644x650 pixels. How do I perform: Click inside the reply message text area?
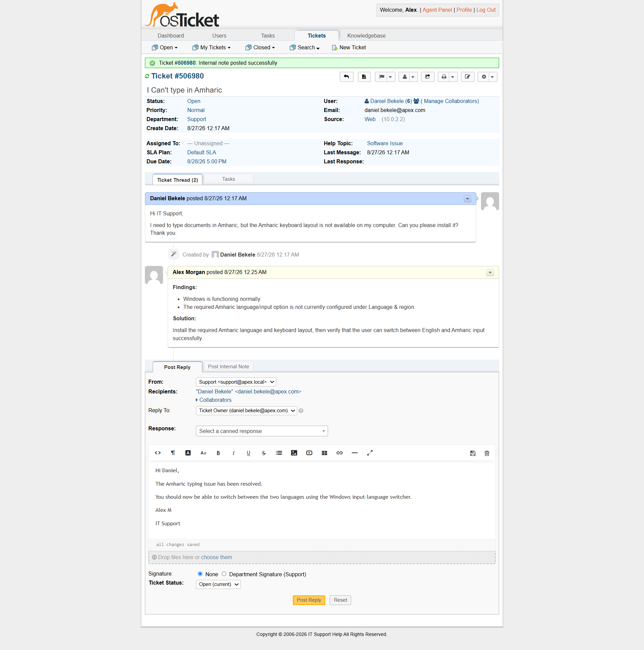pos(322,499)
